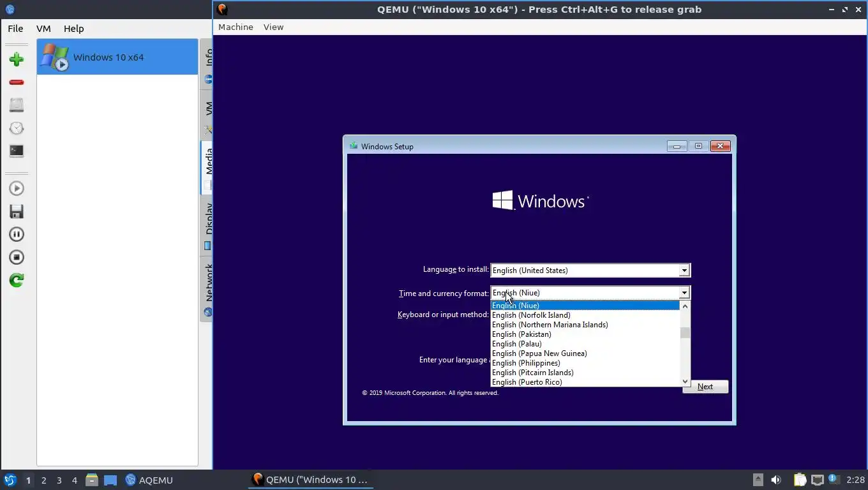Switch to the Info side tab

(207, 64)
